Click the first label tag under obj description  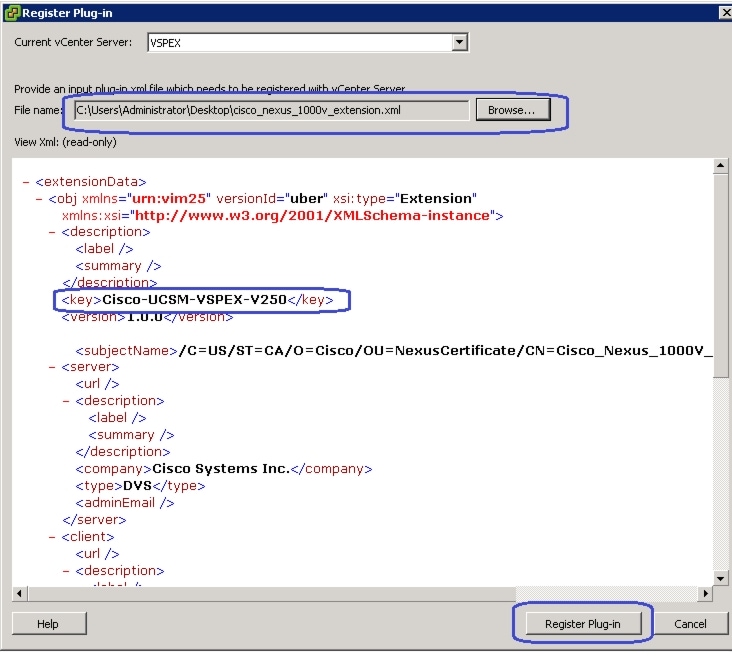[x=104, y=249]
